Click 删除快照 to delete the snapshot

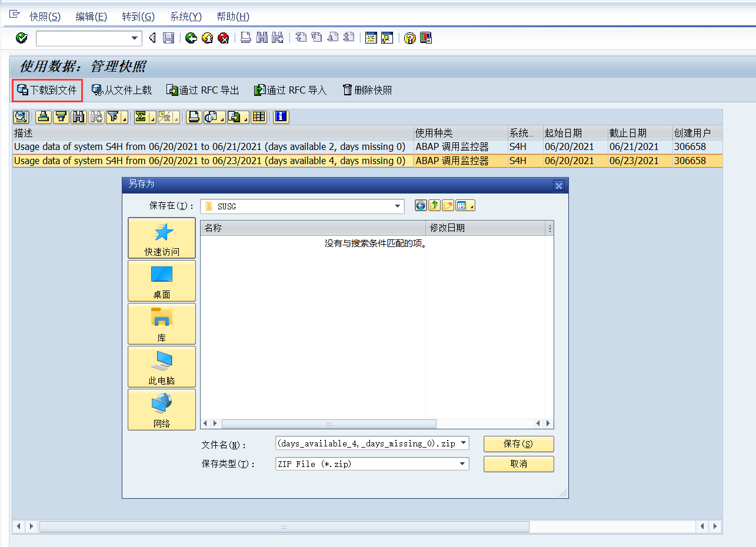[x=367, y=89]
